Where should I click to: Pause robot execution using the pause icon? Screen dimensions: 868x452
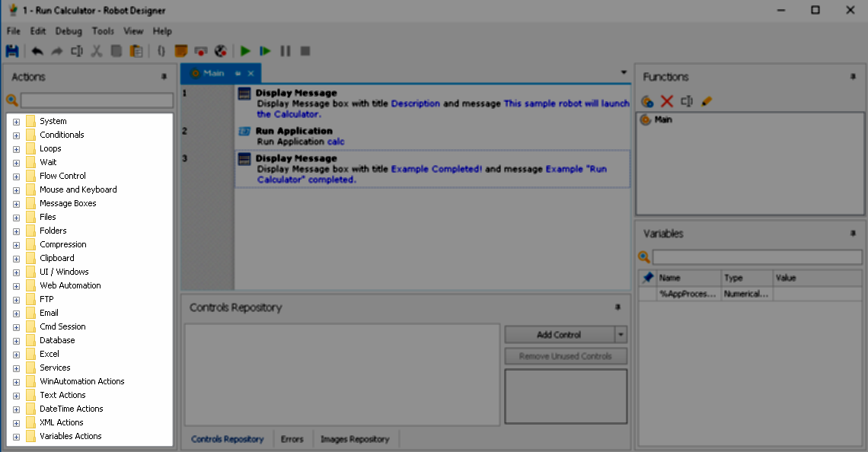286,51
